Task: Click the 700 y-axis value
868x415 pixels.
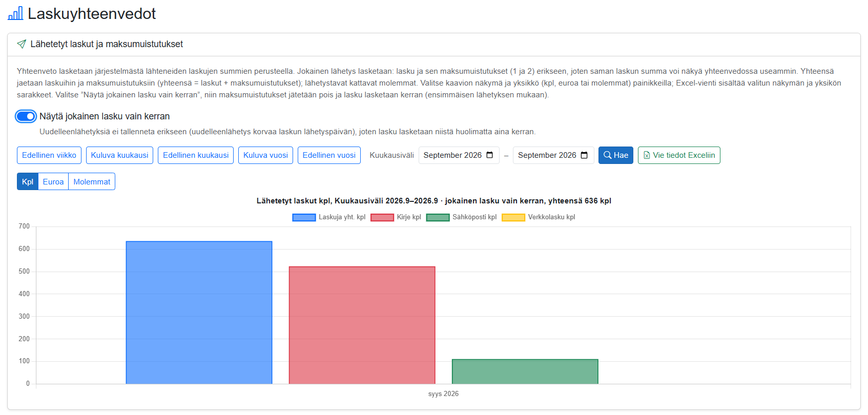Action: tap(24, 226)
